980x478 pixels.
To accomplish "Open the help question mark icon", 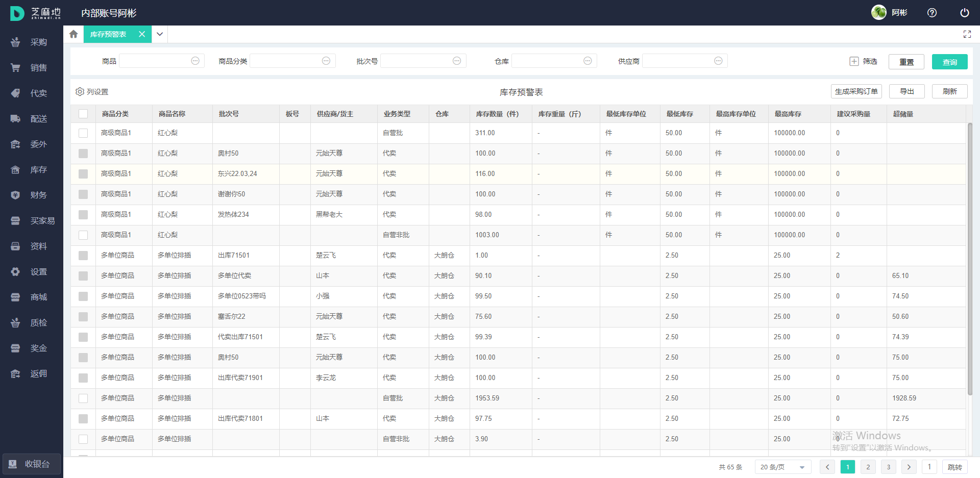I will click(932, 13).
